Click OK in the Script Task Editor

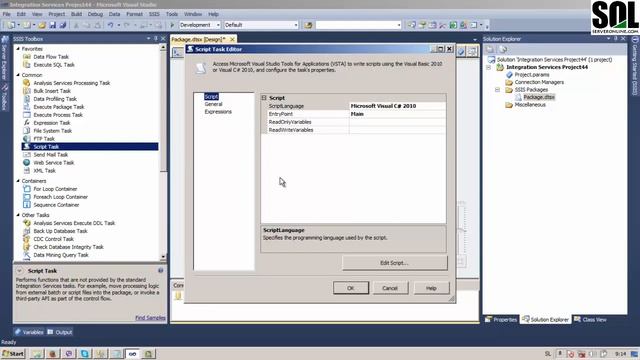(x=351, y=288)
